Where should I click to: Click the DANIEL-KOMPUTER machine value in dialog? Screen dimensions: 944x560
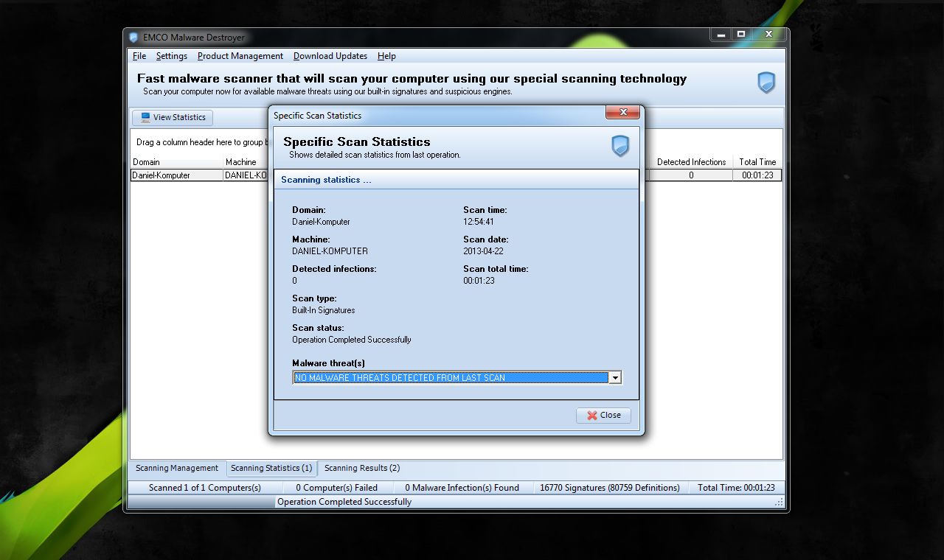pos(330,251)
